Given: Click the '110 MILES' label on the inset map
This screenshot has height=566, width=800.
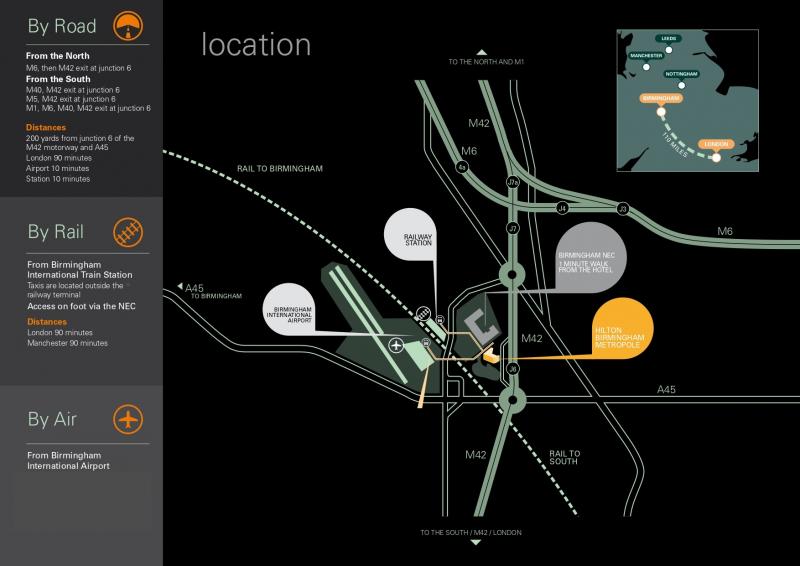Looking at the screenshot, I should click(675, 144).
